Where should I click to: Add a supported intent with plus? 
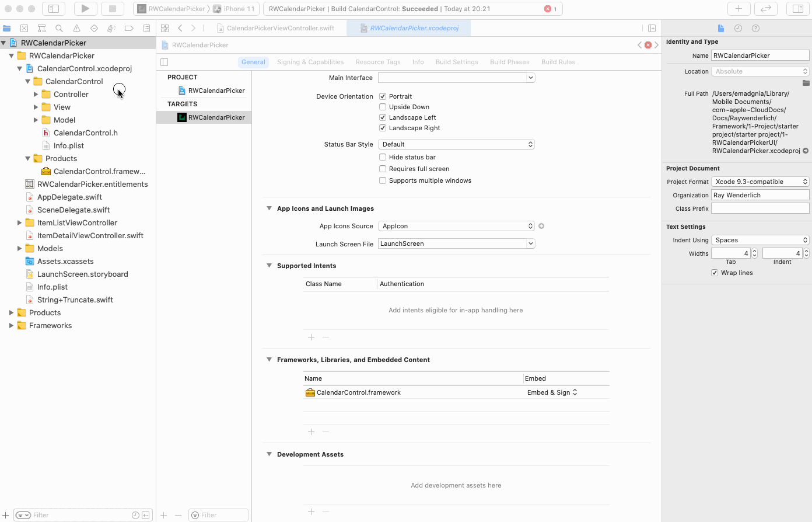tap(311, 337)
